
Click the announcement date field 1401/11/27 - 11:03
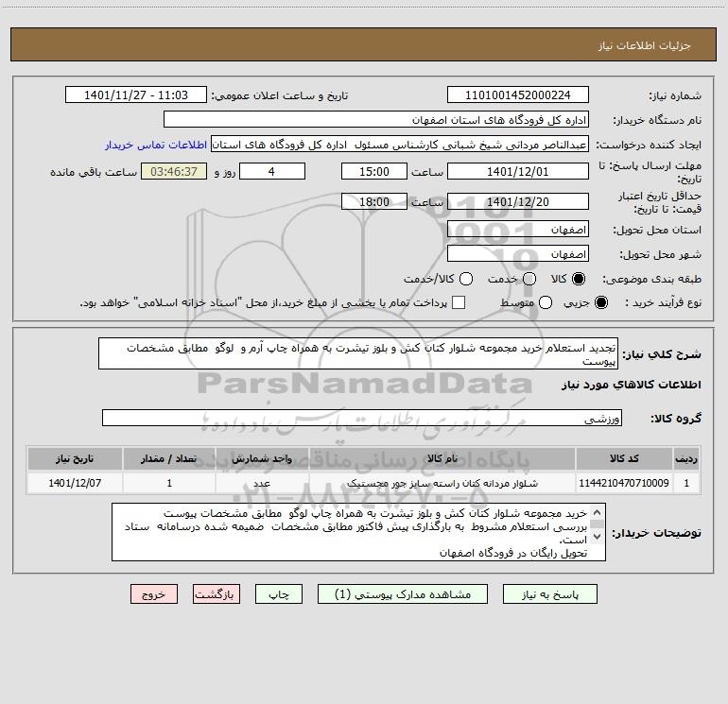[136, 94]
